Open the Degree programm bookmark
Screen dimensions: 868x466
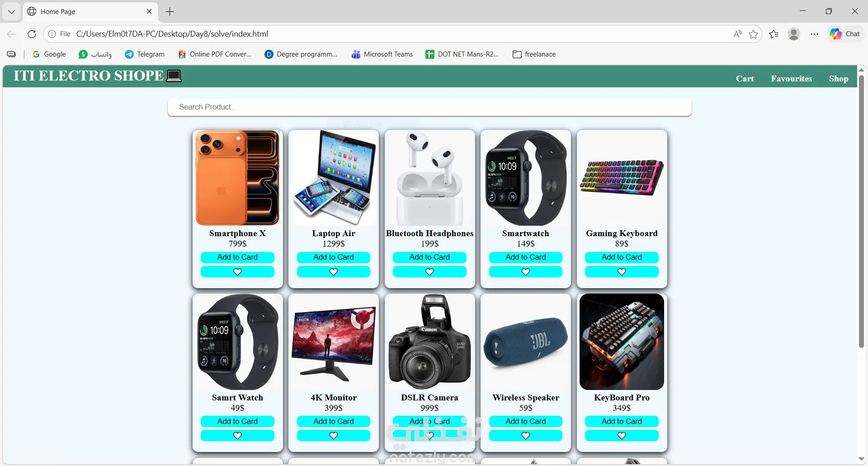(x=301, y=54)
